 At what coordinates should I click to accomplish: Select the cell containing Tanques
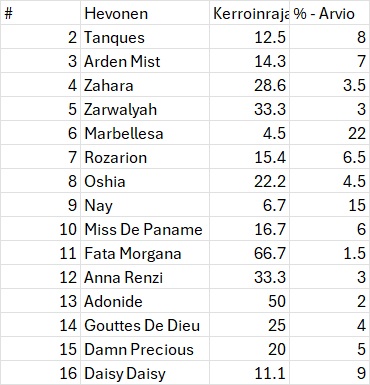(145, 37)
